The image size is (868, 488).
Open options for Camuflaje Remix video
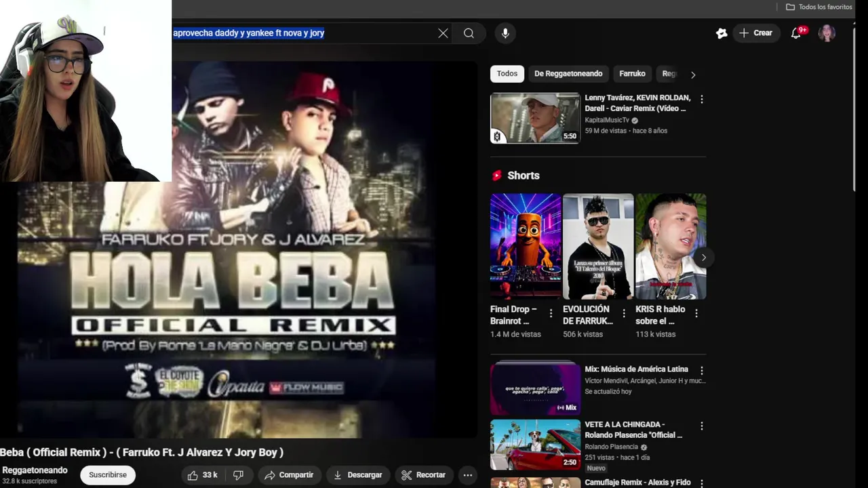click(x=701, y=483)
